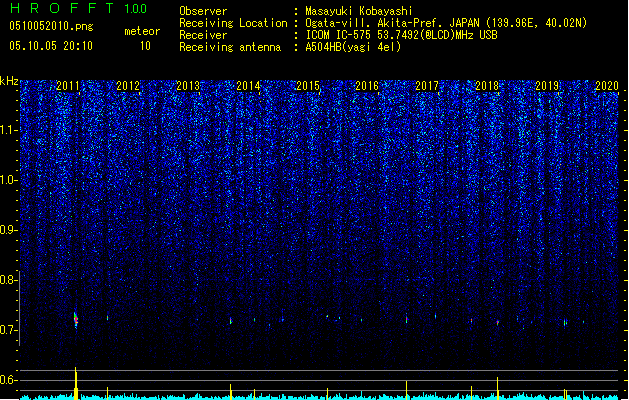Click the Receiving Location label
This screenshot has height=400, width=629.
233,23
